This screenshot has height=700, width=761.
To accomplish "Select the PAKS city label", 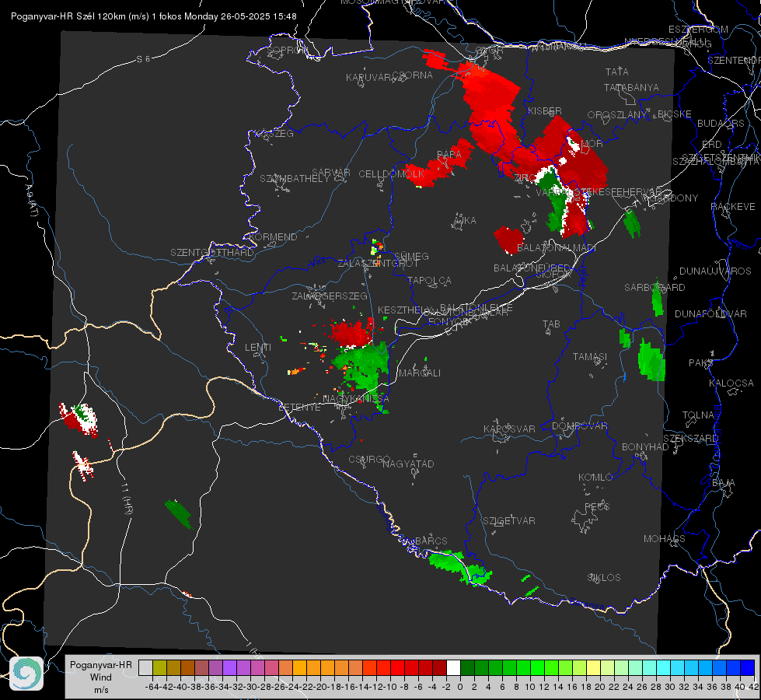I will pyautogui.click(x=701, y=363).
